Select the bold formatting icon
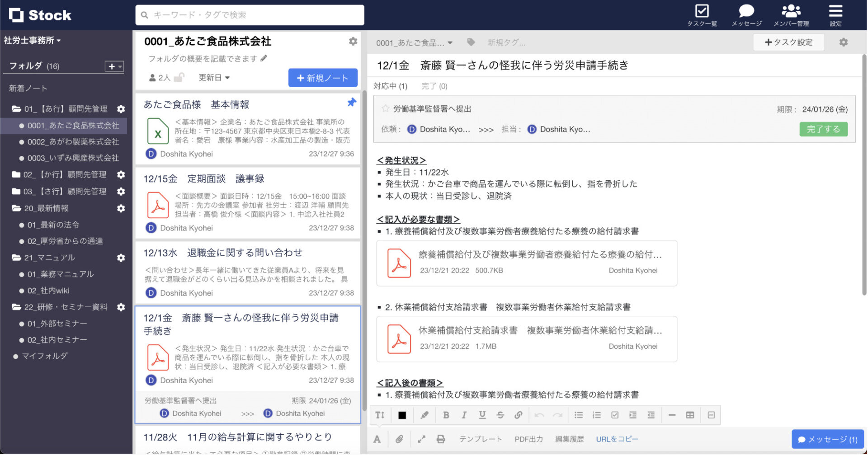This screenshot has width=868, height=455. [446, 415]
